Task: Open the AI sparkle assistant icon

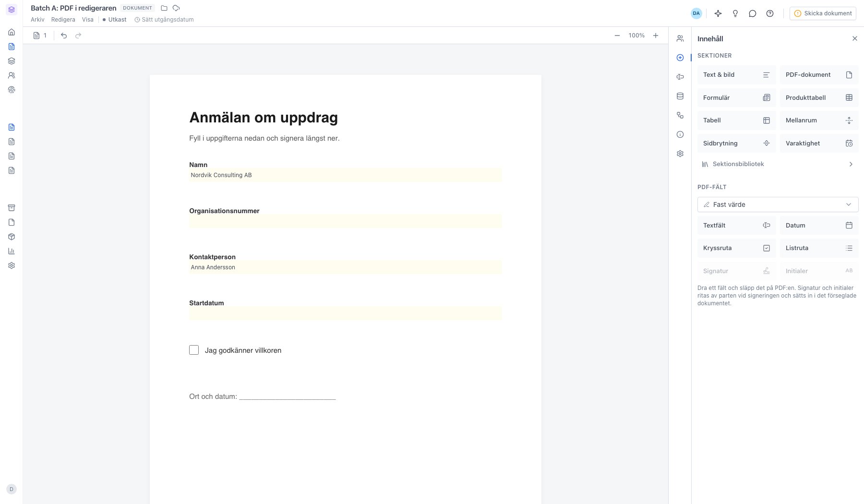Action: pyautogui.click(x=718, y=13)
